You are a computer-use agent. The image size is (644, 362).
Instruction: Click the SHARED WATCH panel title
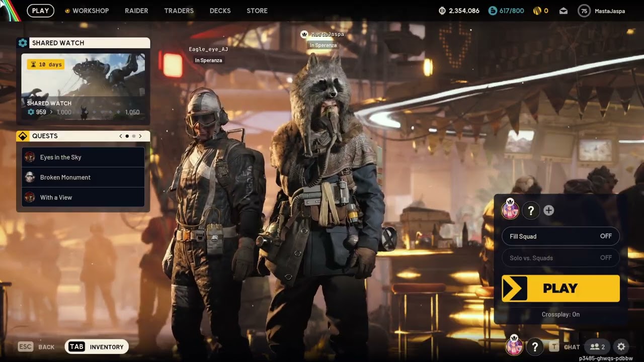[x=58, y=43]
